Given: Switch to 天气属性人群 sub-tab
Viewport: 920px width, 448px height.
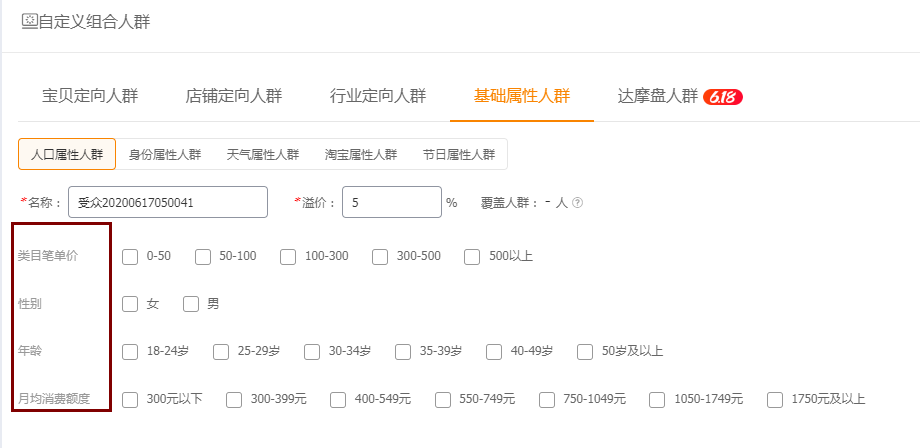Looking at the screenshot, I should [263, 155].
